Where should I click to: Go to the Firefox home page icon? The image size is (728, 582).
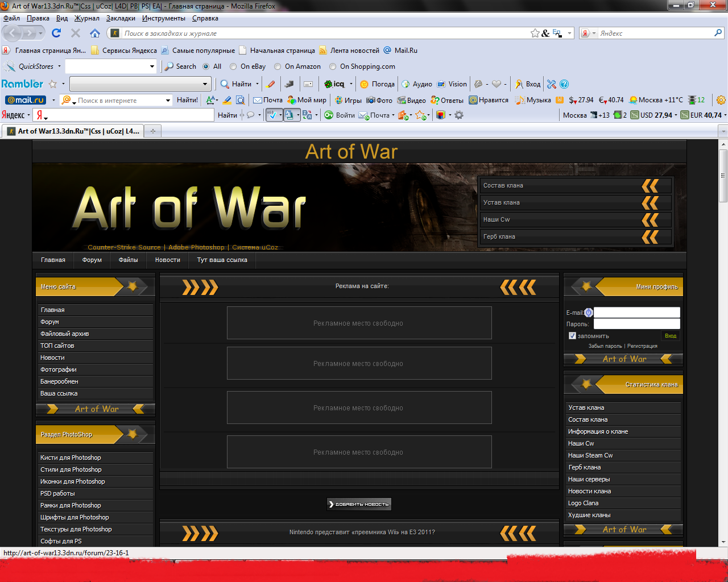[x=95, y=33]
